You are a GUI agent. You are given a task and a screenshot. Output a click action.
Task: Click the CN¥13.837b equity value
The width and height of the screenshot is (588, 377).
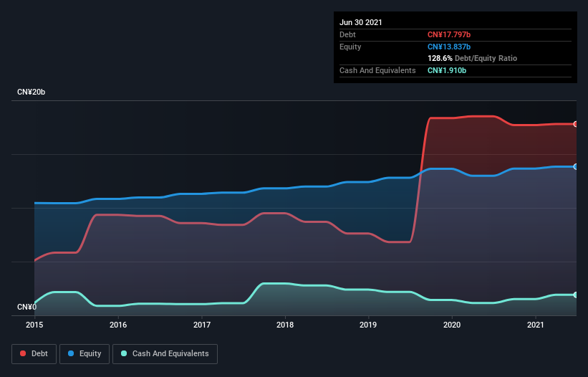[x=449, y=47]
